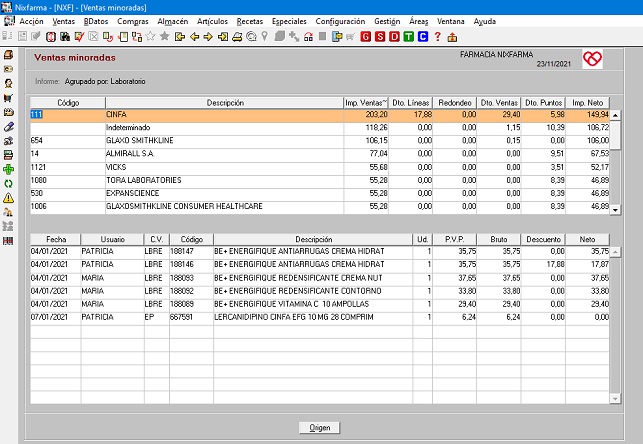Click the green T toolbar button
Viewport: 643px width, 444px height.
coord(408,37)
